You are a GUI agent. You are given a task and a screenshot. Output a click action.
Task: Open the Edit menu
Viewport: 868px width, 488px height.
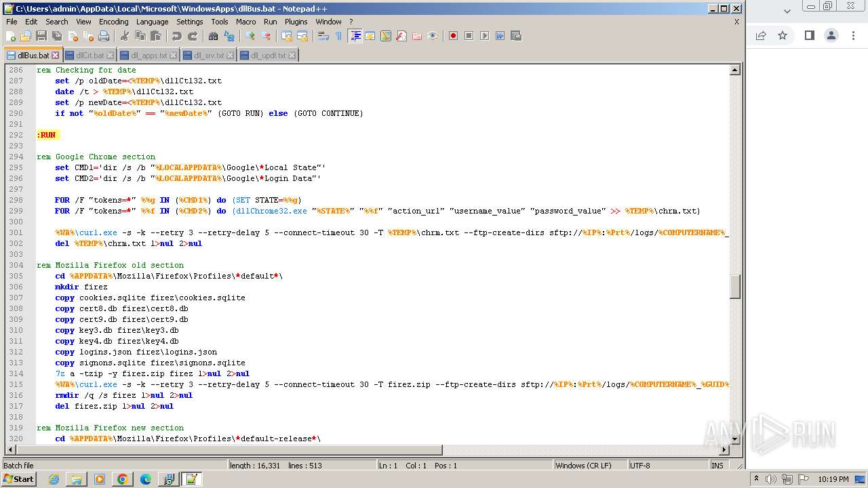click(31, 22)
